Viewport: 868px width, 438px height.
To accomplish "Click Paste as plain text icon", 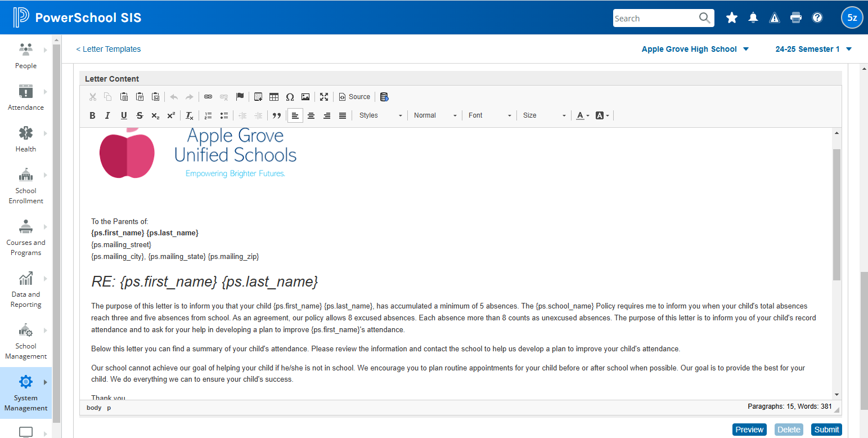I will pos(140,97).
